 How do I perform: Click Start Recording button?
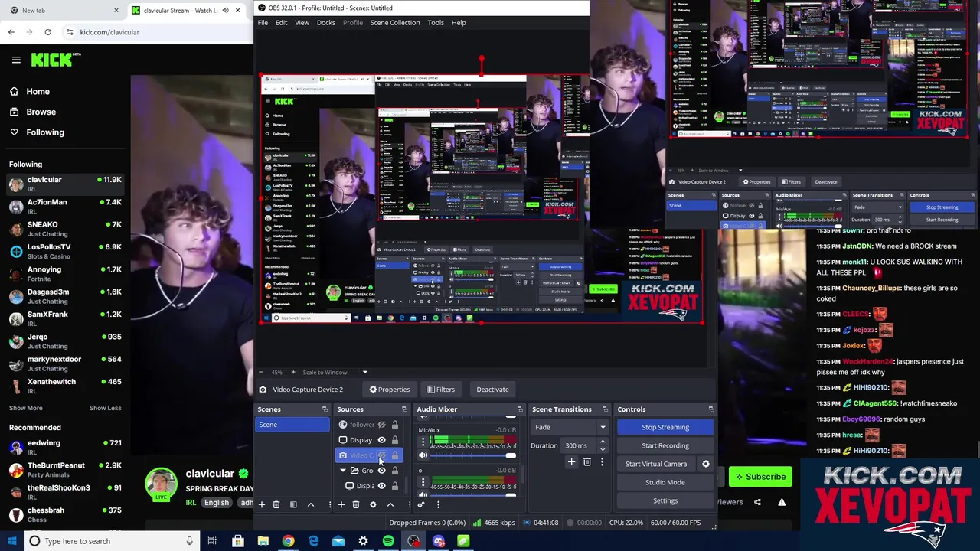coord(665,445)
